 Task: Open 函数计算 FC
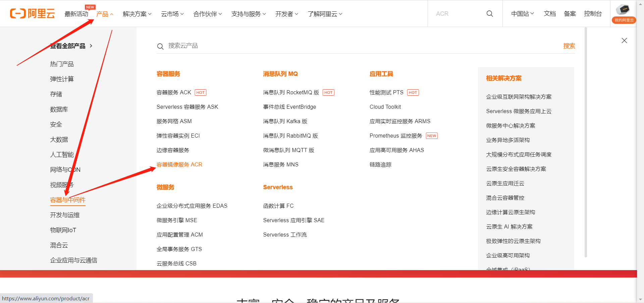pos(278,206)
